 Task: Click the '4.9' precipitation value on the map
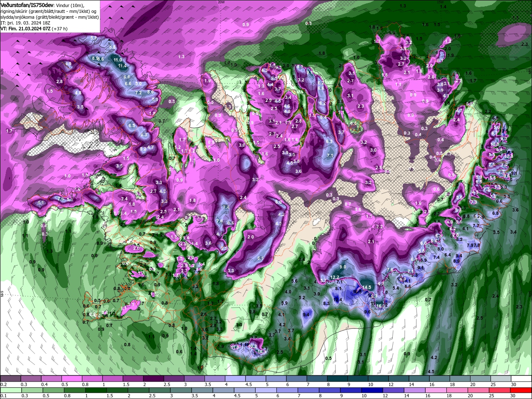68,64
